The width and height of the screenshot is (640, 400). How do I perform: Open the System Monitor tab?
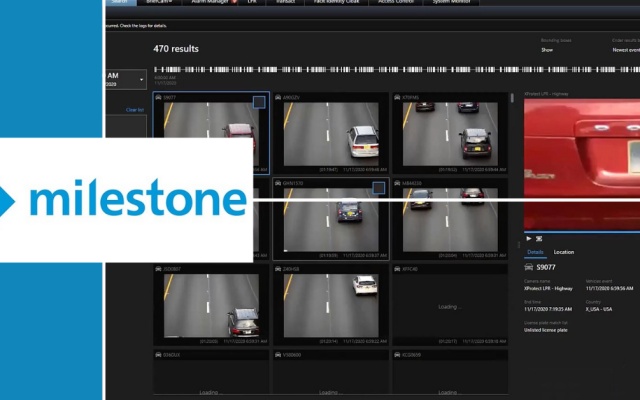[x=451, y=2]
